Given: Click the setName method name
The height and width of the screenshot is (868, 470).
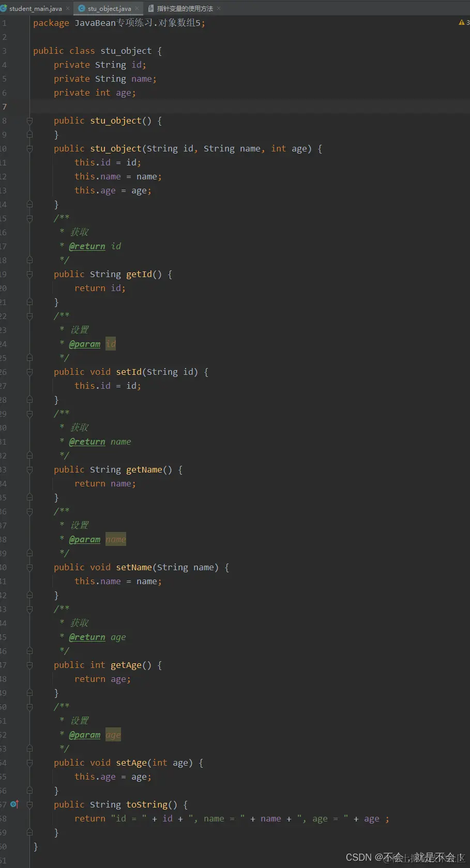Looking at the screenshot, I should (x=134, y=567).
